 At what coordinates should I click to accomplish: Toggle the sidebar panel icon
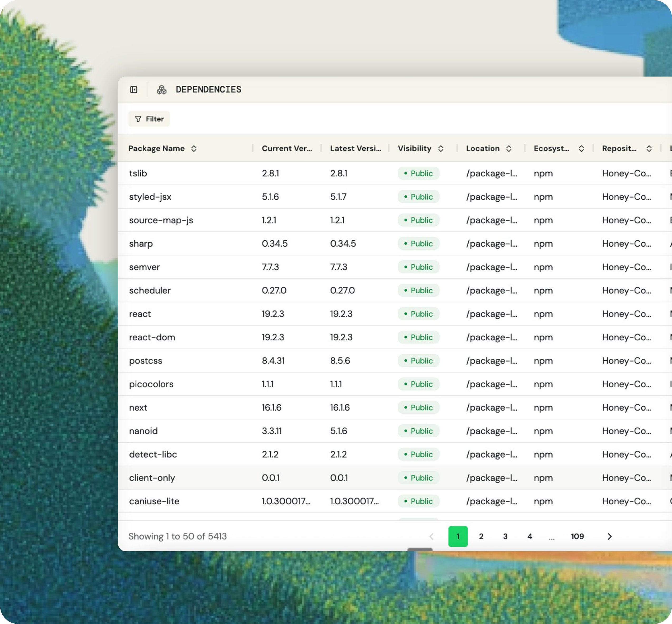pos(134,89)
